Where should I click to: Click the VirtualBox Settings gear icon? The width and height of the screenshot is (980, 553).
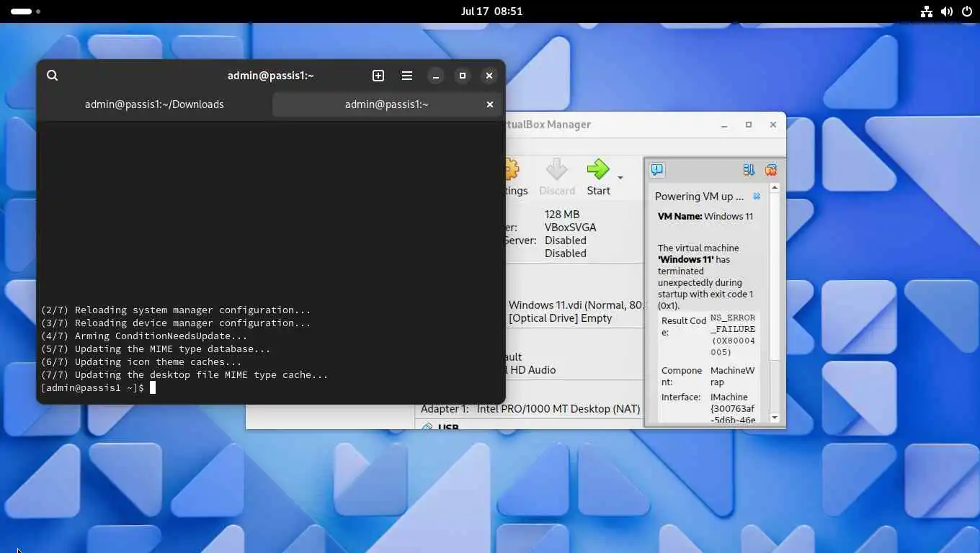point(512,170)
